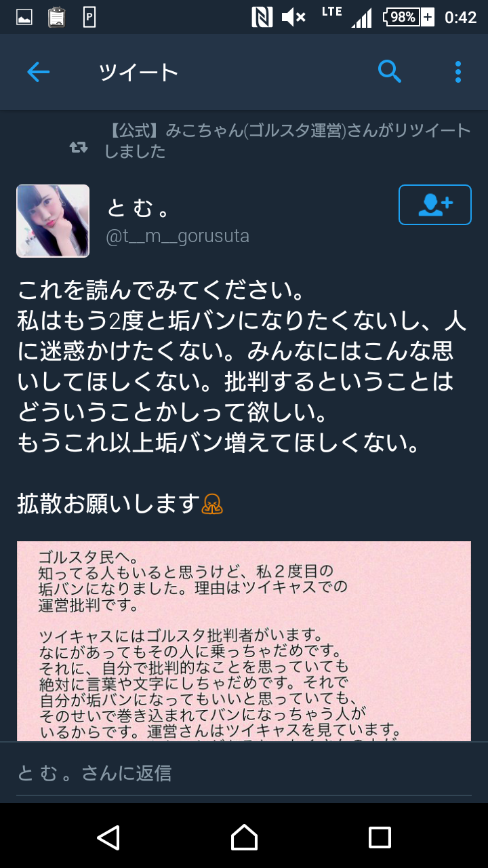Open the search magnifier icon
The height and width of the screenshot is (868, 488).
tap(390, 71)
